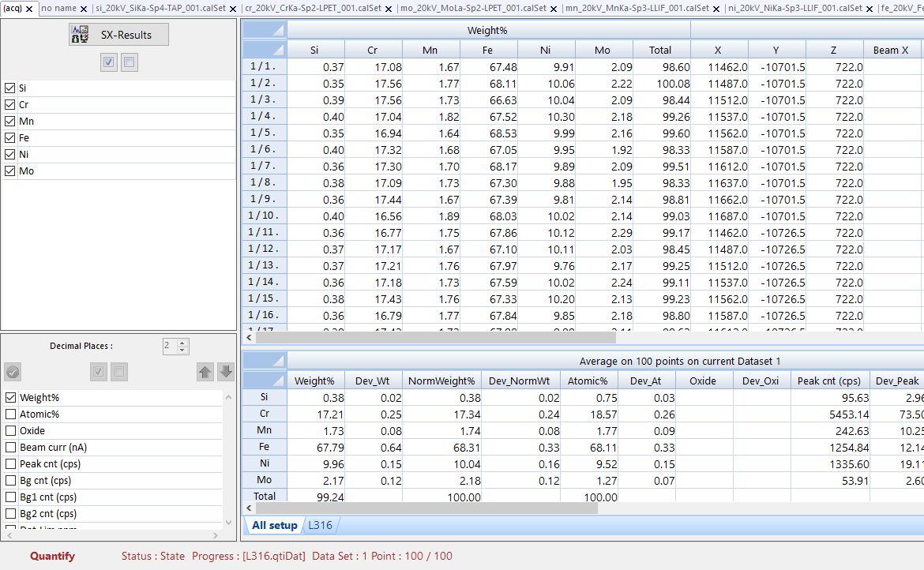Open the cr_20kV_CrKa-Sp2-LPET_001.calSet tab

point(313,9)
